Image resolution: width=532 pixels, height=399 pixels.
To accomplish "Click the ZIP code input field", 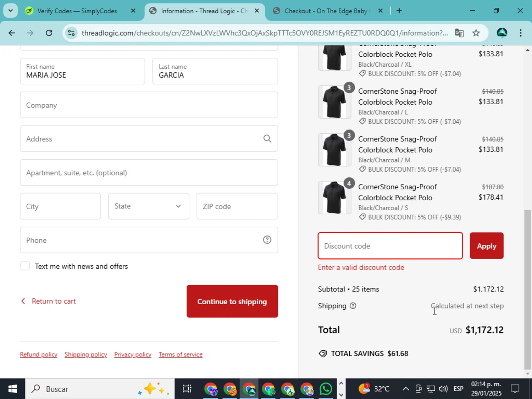I will coord(237,206).
